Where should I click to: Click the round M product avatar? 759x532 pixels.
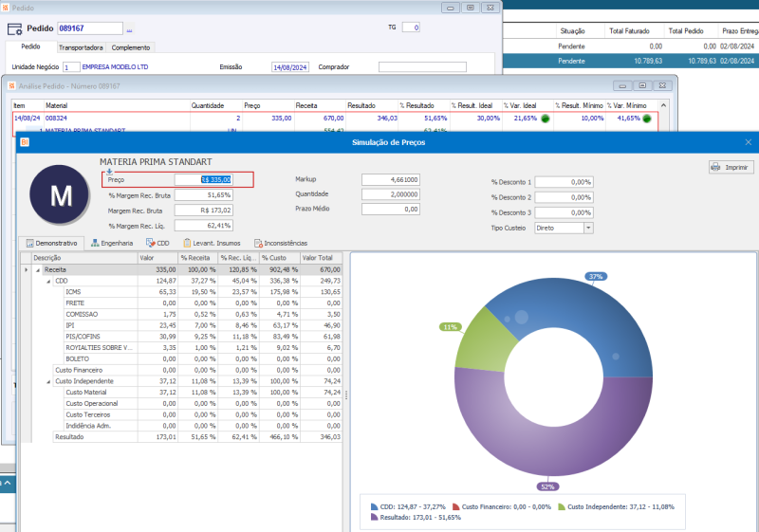pos(61,195)
